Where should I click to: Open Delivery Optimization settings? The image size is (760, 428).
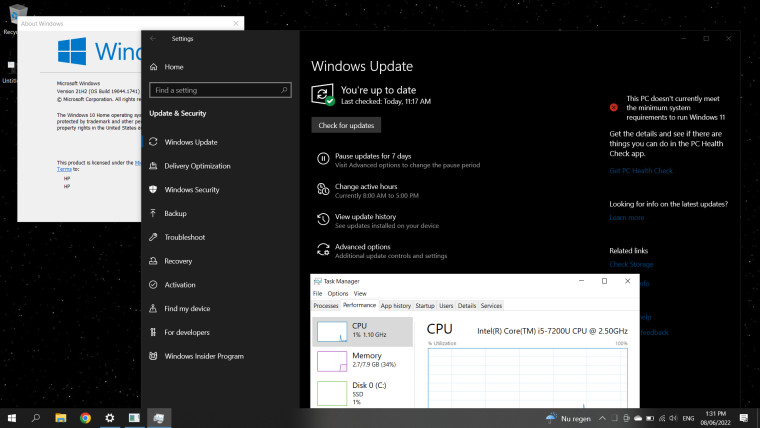(x=197, y=166)
